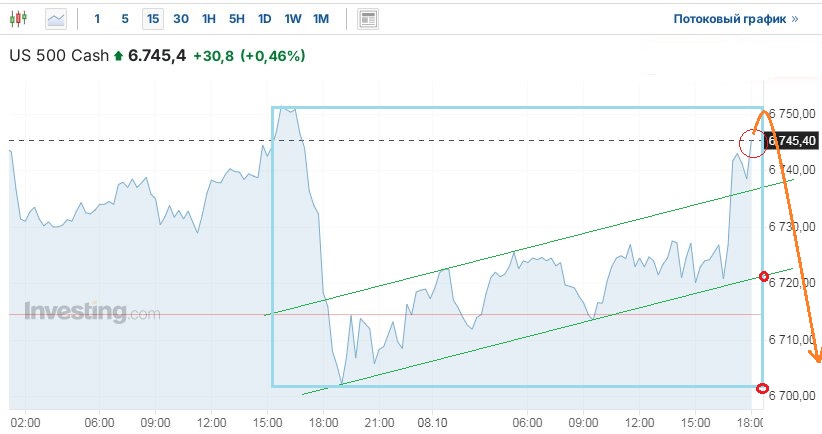Click the green up-arrow price indicator
Image resolution: width=822 pixels, height=434 pixels.
pyautogui.click(x=119, y=56)
